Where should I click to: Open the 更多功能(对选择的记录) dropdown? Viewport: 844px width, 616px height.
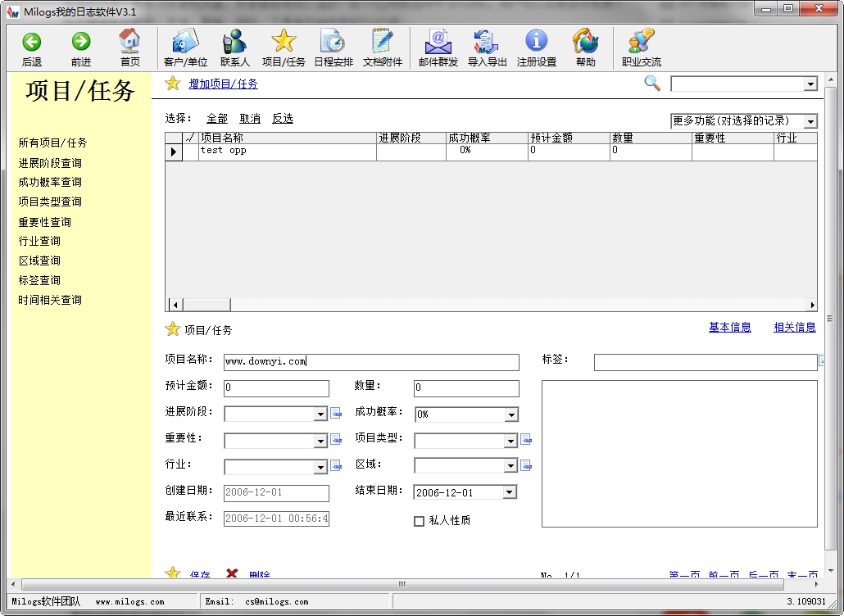click(x=810, y=120)
